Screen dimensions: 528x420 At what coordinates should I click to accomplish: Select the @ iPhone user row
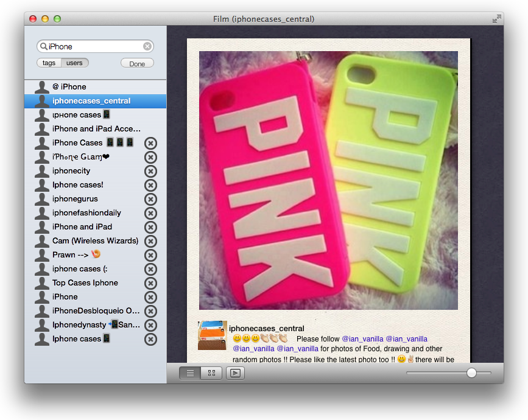(95, 87)
